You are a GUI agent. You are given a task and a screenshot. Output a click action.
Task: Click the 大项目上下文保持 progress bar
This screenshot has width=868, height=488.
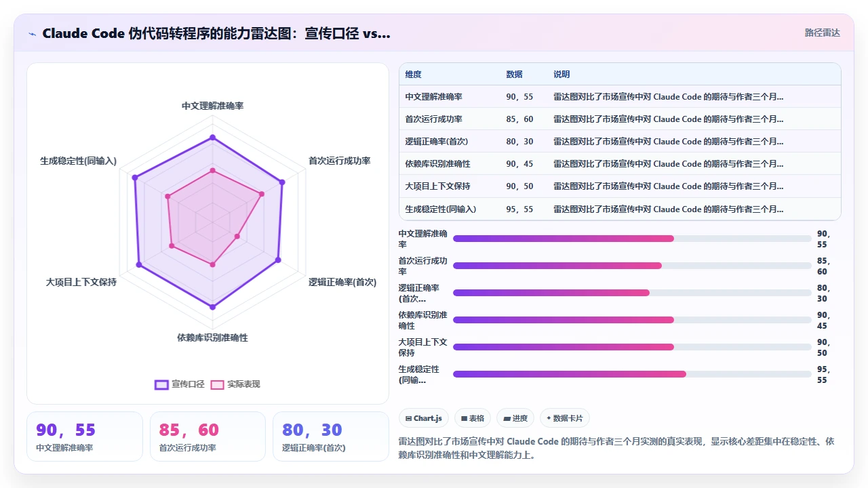[x=632, y=347]
